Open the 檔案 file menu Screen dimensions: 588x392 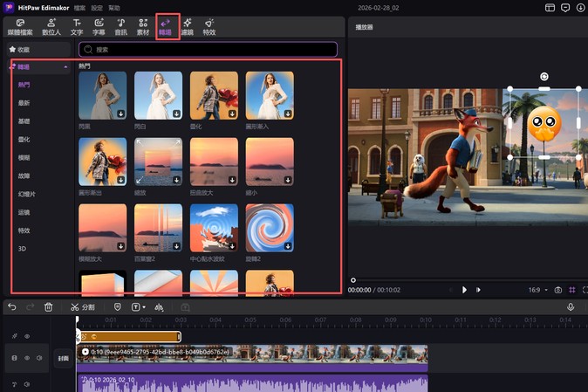(x=79, y=8)
